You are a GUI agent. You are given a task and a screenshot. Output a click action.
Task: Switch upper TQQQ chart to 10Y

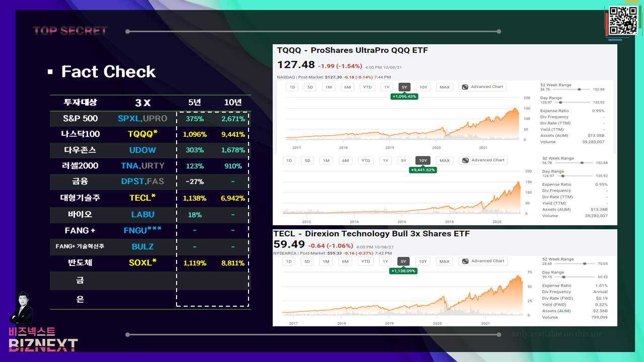coord(424,87)
